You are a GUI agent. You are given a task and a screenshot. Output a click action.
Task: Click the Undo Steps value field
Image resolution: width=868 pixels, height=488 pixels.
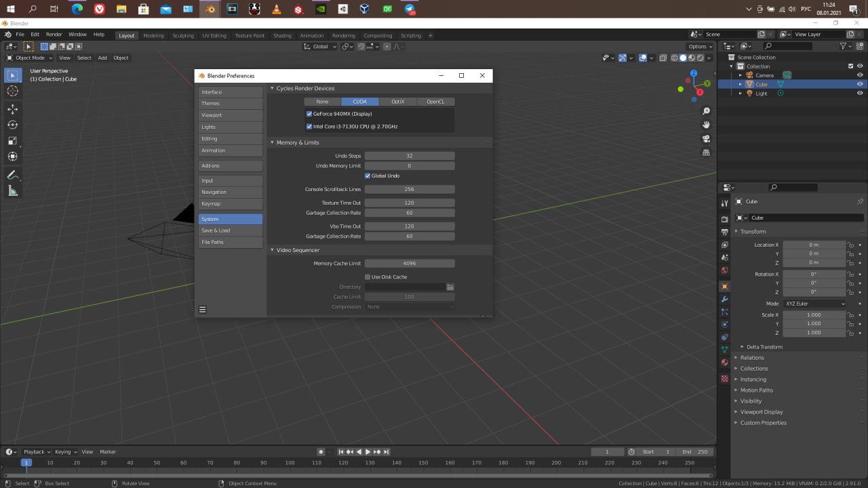click(410, 156)
